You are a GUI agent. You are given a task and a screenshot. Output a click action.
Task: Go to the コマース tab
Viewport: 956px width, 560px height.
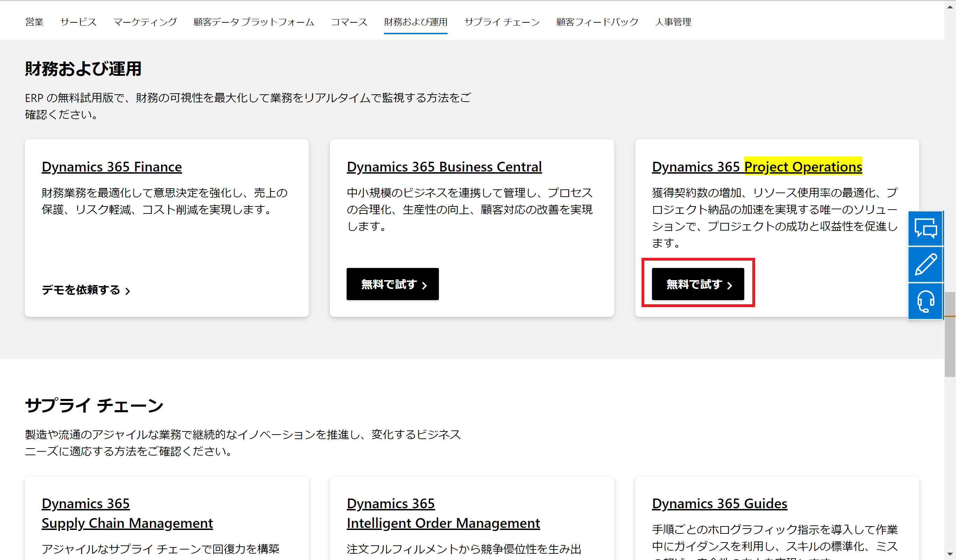349,22
